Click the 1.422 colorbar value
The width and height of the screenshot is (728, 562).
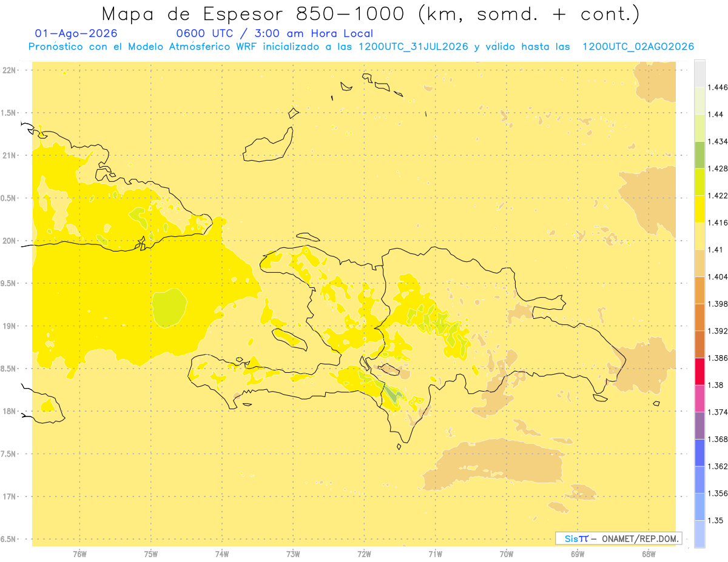[718, 196]
